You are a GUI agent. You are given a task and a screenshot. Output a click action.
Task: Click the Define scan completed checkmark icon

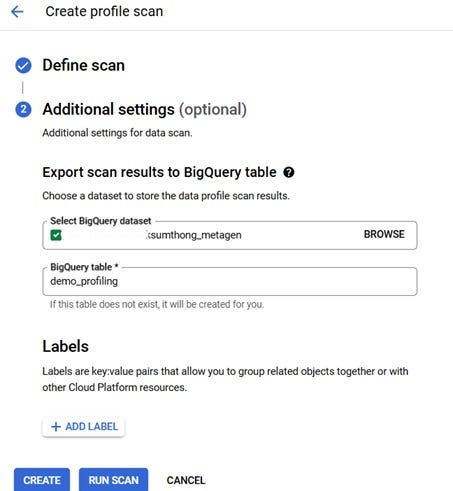(x=23, y=65)
